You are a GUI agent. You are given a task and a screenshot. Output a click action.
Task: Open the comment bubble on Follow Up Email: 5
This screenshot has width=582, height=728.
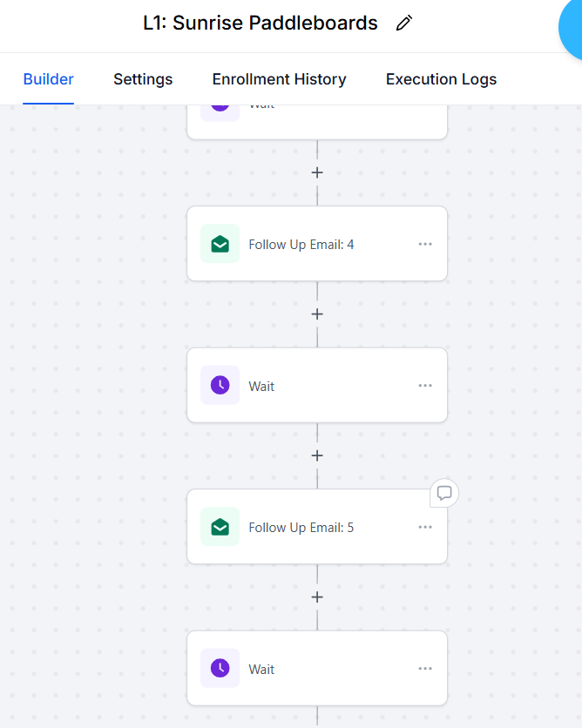[x=444, y=493]
